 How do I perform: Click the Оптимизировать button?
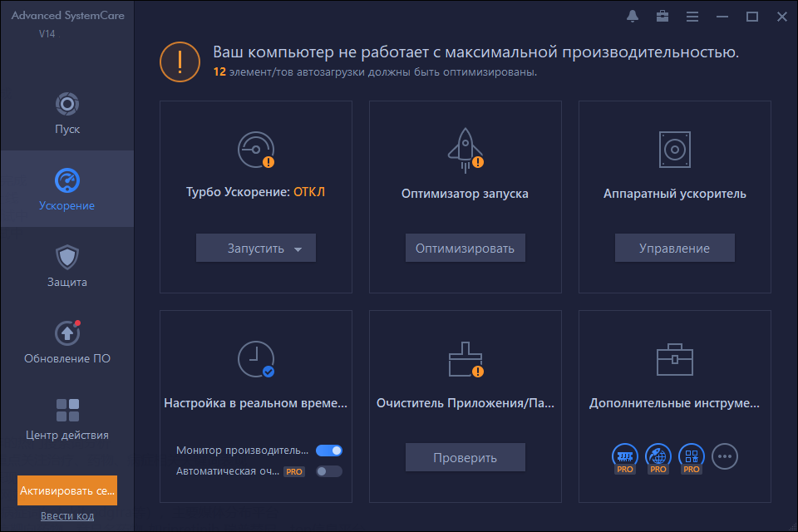[x=465, y=248]
